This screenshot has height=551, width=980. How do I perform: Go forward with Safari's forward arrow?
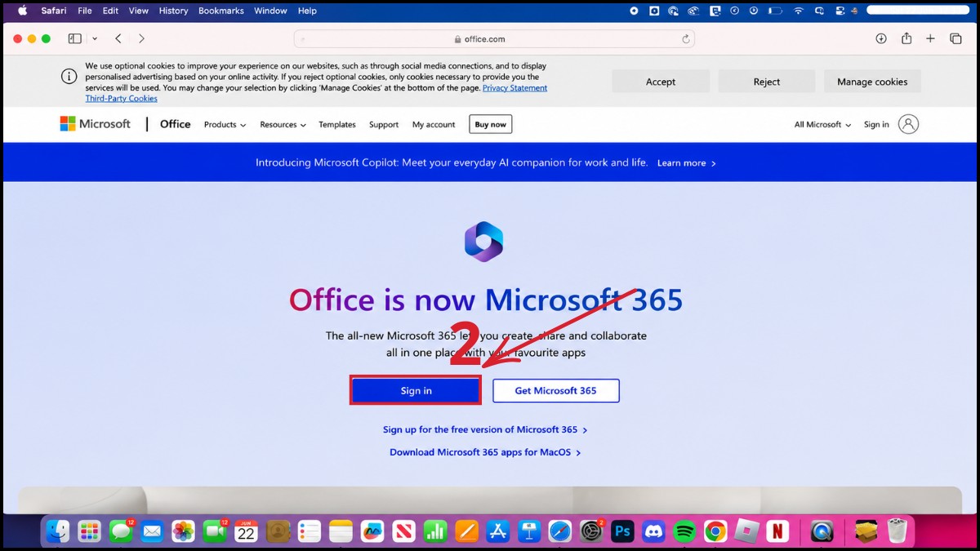(x=141, y=38)
